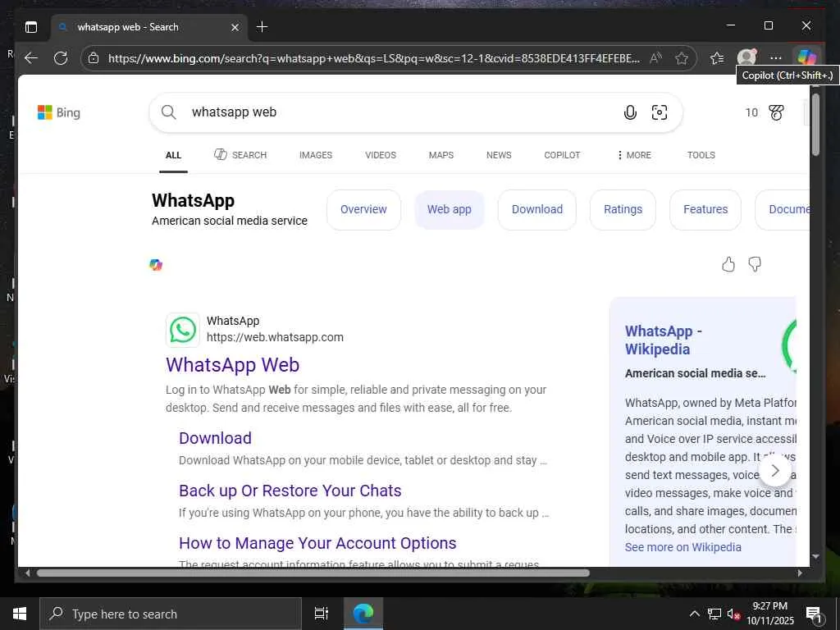Select the ALL results tab
Image resolution: width=840 pixels, height=630 pixels.
(x=173, y=155)
